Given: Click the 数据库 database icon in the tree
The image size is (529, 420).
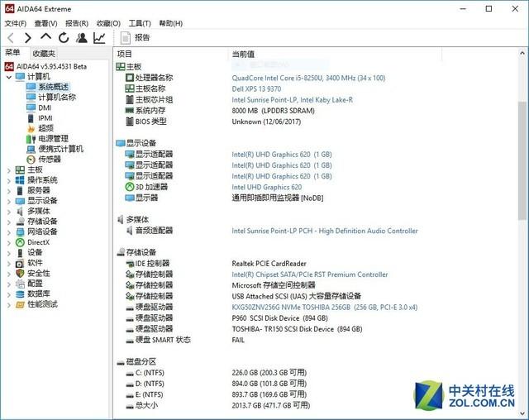Looking at the screenshot, I should 20,294.
